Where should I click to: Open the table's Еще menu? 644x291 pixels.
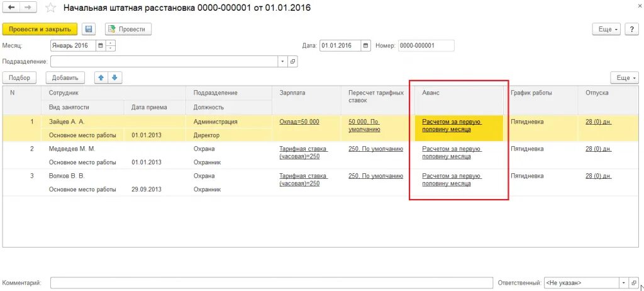point(625,78)
